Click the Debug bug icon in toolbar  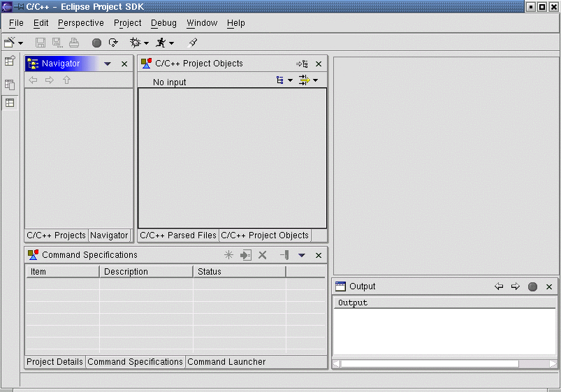[136, 43]
